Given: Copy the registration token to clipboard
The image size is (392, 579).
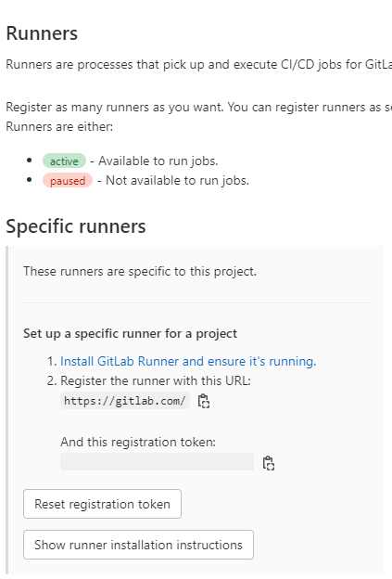Looking at the screenshot, I should pyautogui.click(x=269, y=463).
